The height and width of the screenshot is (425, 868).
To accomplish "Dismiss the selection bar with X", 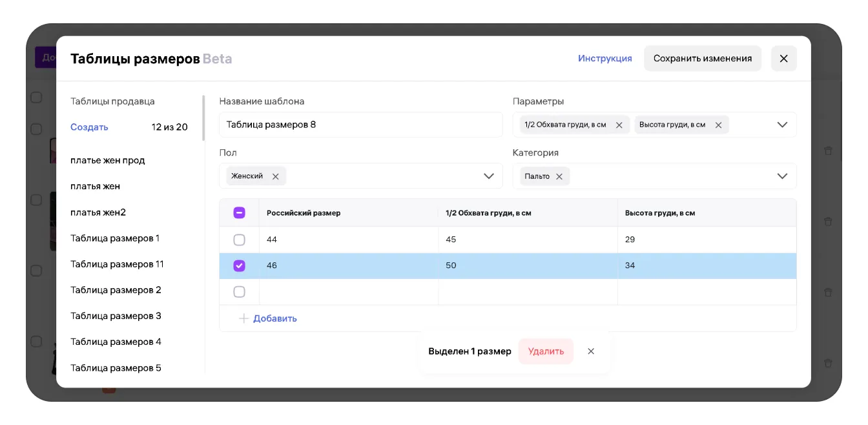I will point(591,351).
